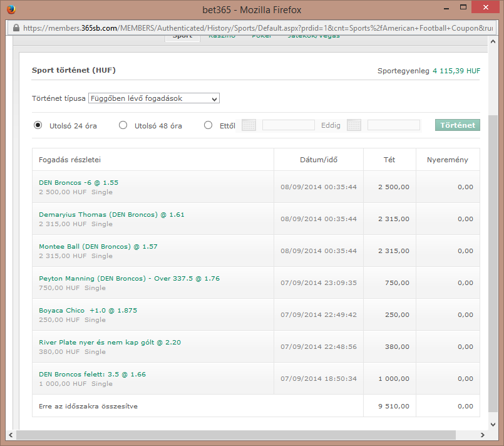Viewport: 504px width, 446px height.
Task: Select the Utolsó 48 óra radio button
Action: pyautogui.click(x=123, y=125)
